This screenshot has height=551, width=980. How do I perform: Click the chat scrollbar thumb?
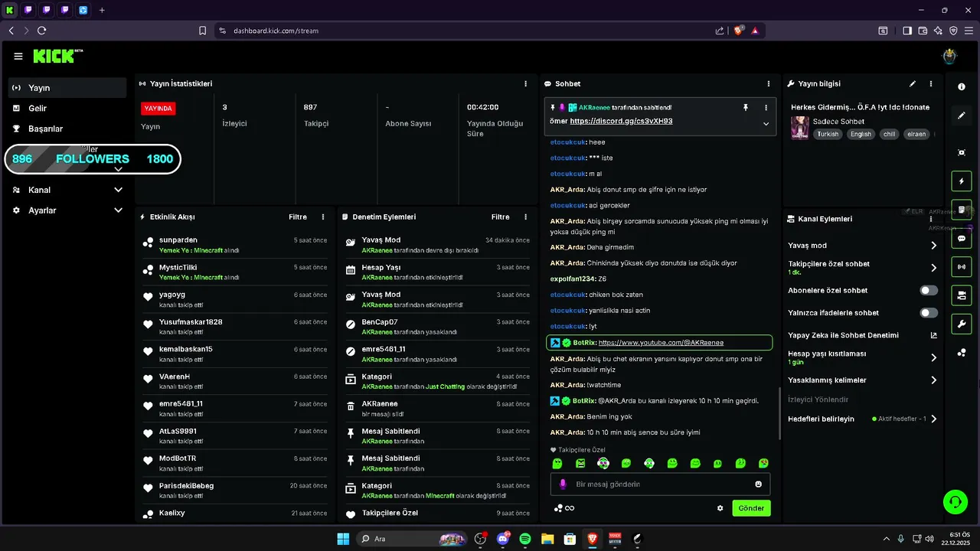(x=779, y=413)
